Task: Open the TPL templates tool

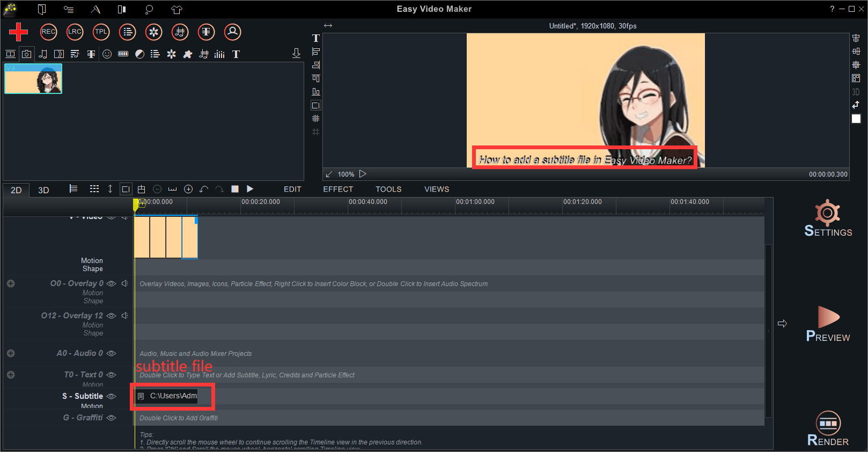Action: click(x=101, y=32)
